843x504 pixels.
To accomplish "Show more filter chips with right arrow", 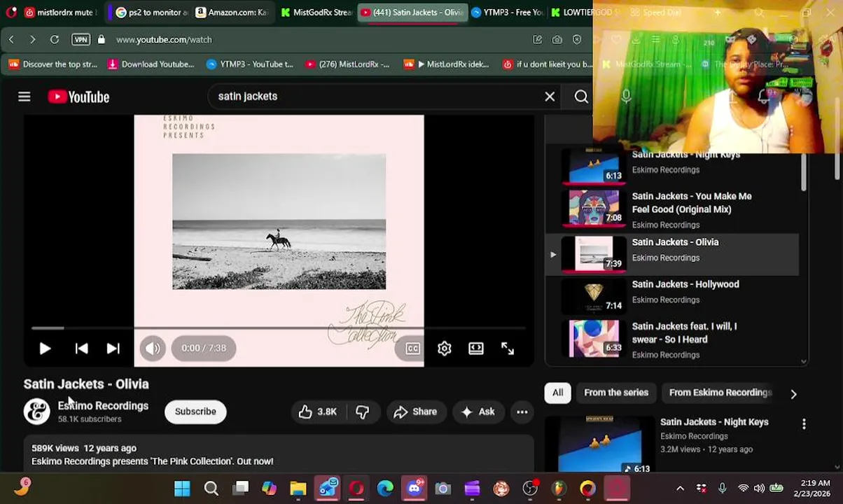I will 793,393.
